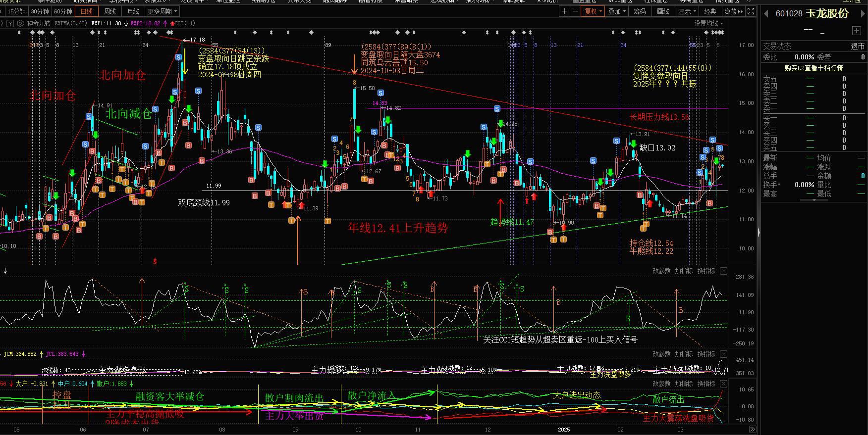
Task: Click the JCM:364.852 value label
Action: pyautogui.click(x=20, y=354)
